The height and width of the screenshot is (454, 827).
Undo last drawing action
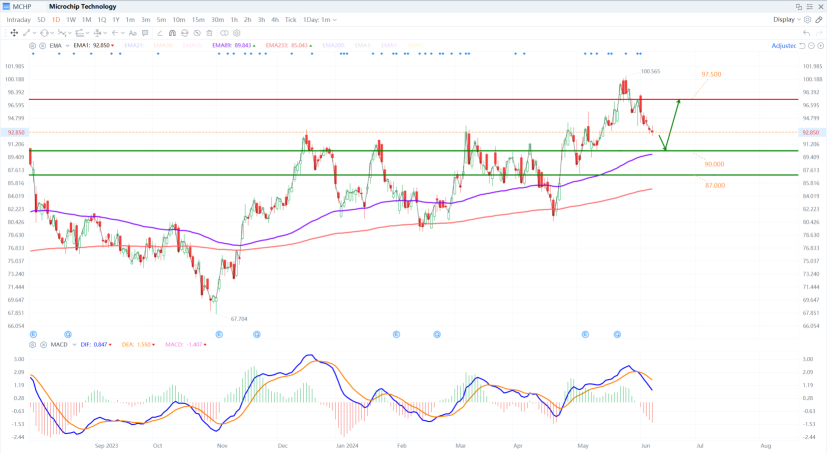[806, 33]
